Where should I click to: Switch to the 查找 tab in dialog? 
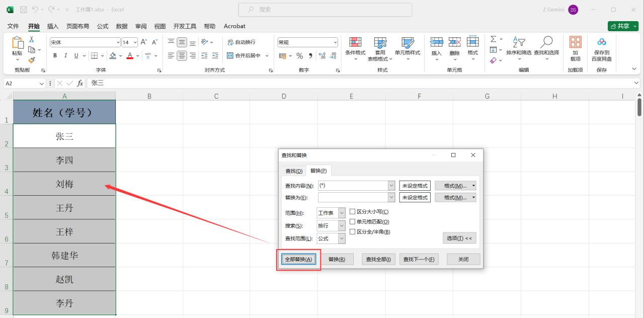(294, 171)
